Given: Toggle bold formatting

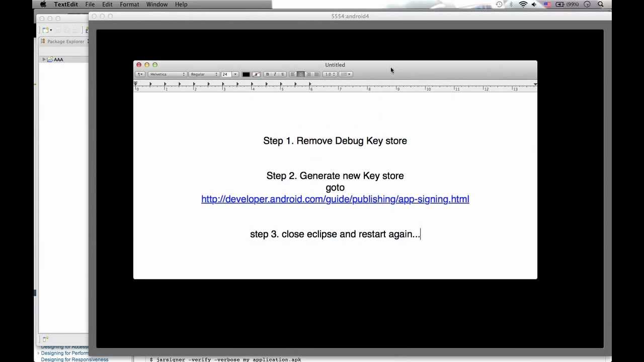Looking at the screenshot, I should (x=267, y=74).
